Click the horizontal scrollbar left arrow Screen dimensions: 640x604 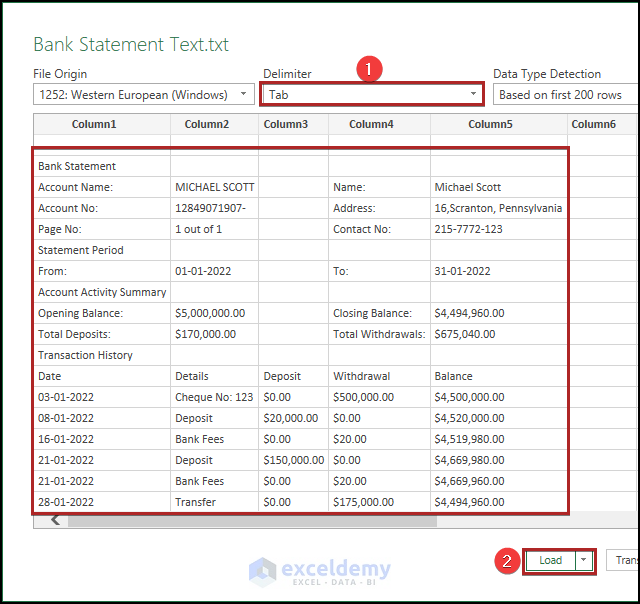click(55, 520)
